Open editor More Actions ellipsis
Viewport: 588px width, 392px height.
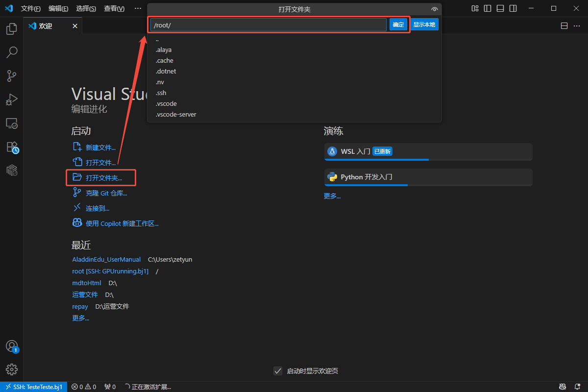pyautogui.click(x=577, y=25)
